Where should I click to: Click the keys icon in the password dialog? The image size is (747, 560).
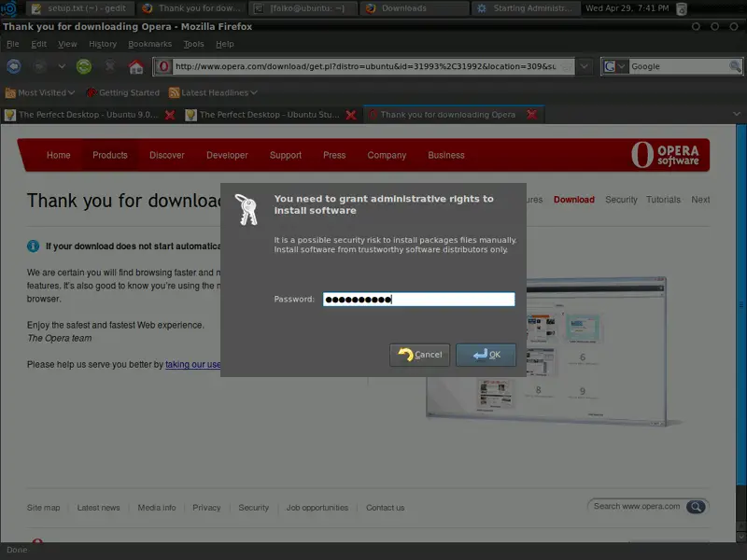[x=247, y=209]
